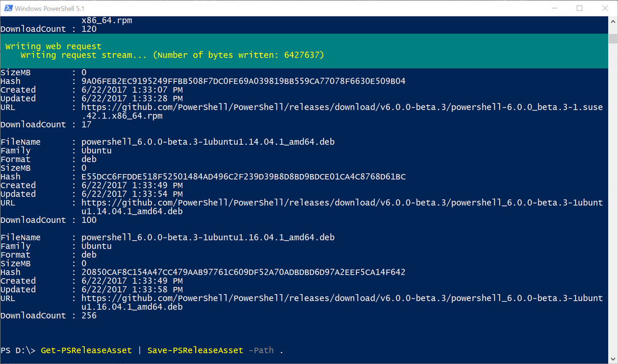
Task: Click the URL for the ubuntu1.14.04.1 deb
Action: 342,207
